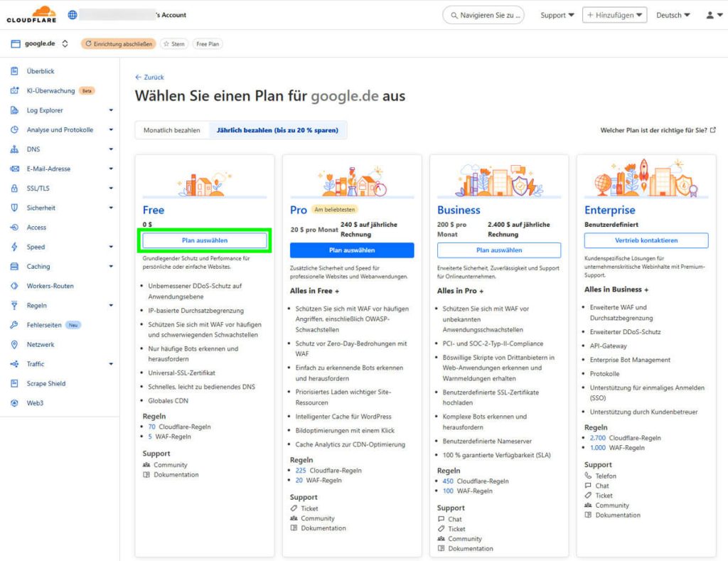This screenshot has height=561, width=728.
Task: Open the Hinzufügen dropdown
Action: coord(615,15)
